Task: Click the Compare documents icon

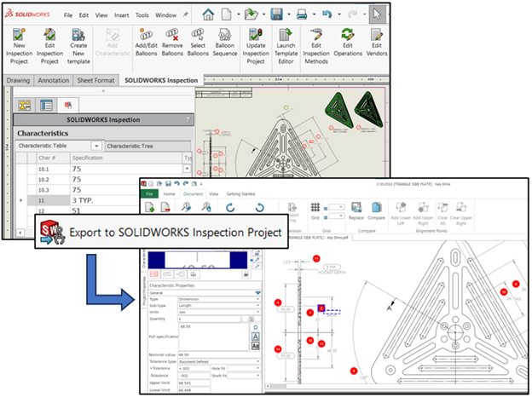Action: tap(376, 210)
